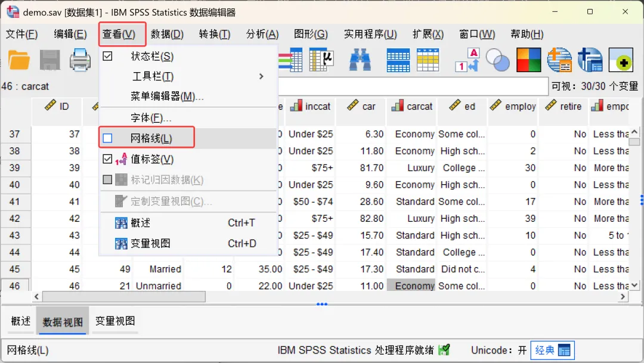
Task: Click the SPSS app icon in title bar
Action: click(x=13, y=12)
